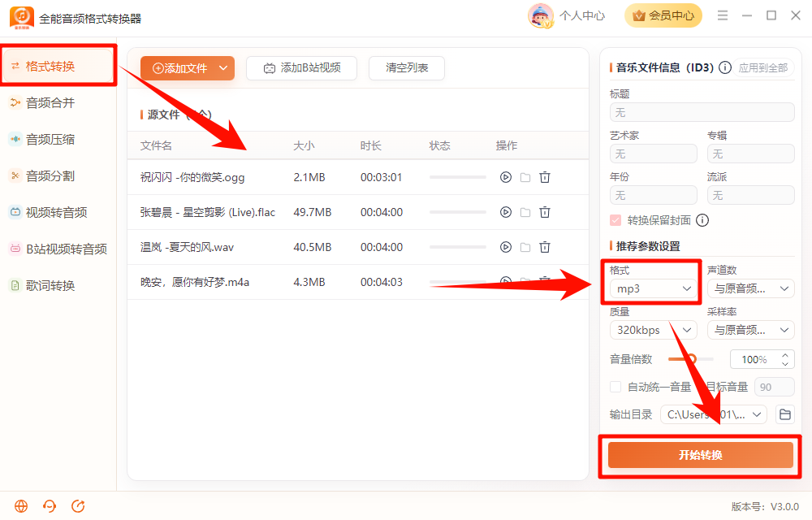Play 张碧晨 - 星空剪影 (Live).flac preview
Screen dimensions: 812x520
click(505, 212)
